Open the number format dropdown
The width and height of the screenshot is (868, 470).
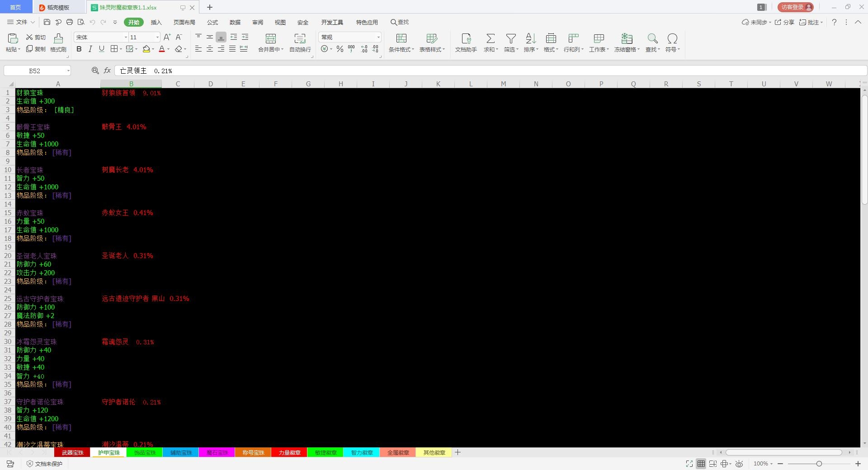click(378, 37)
